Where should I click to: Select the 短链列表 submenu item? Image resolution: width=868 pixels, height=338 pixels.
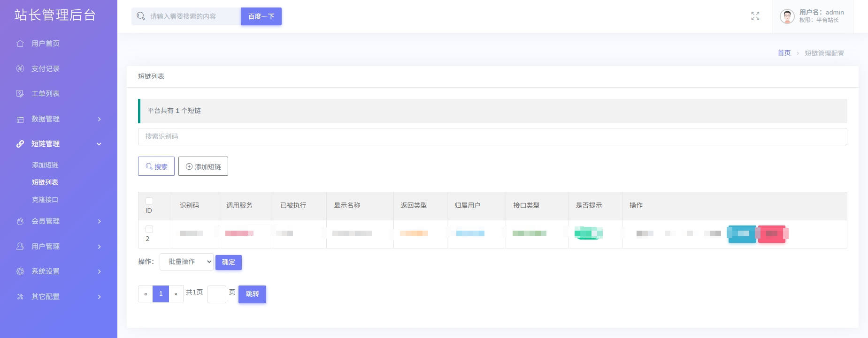[x=45, y=182]
